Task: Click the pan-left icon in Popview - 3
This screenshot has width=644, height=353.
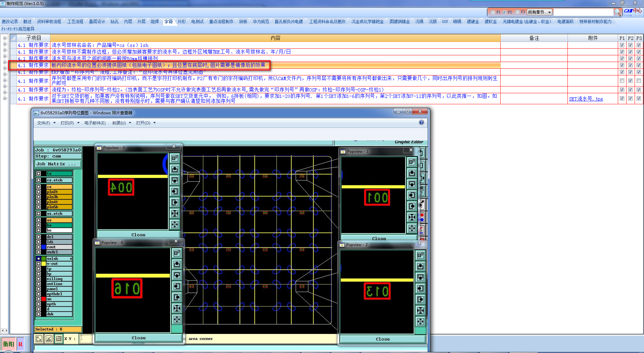Action: click(175, 191)
